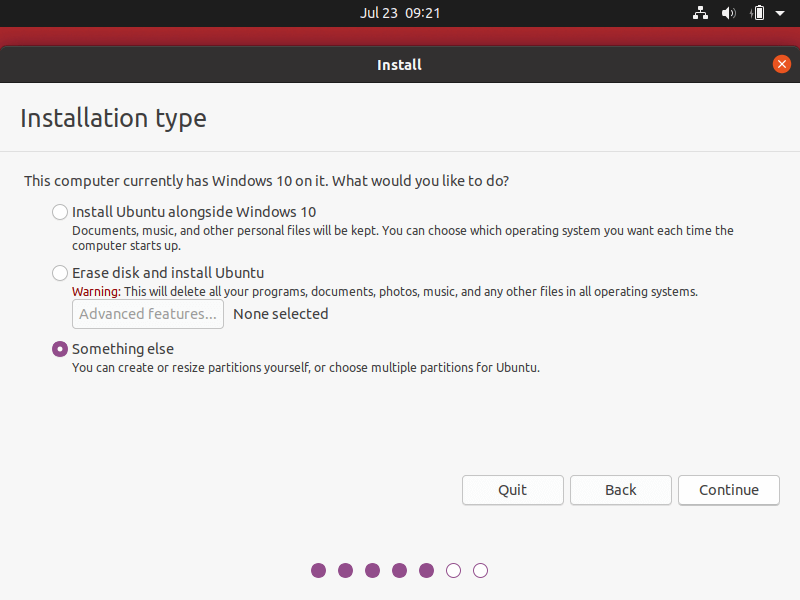Click the battery icon in the top bar

point(757,13)
